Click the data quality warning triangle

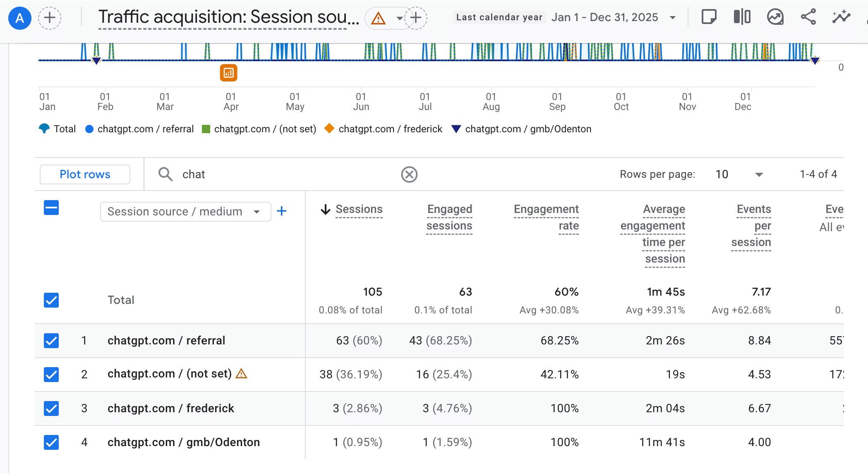tap(378, 18)
